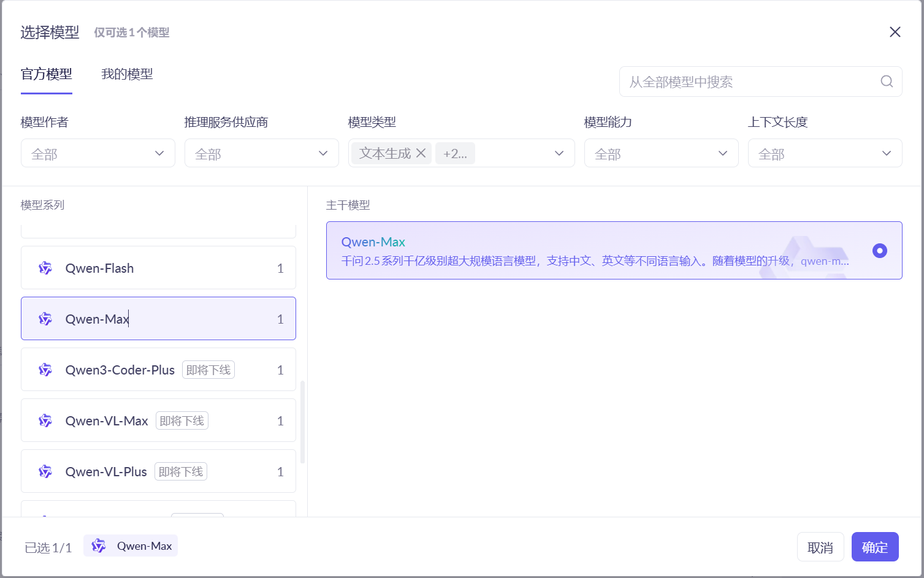924x578 pixels.
Task: Click the 模型系列 section label
Action: tap(42, 205)
